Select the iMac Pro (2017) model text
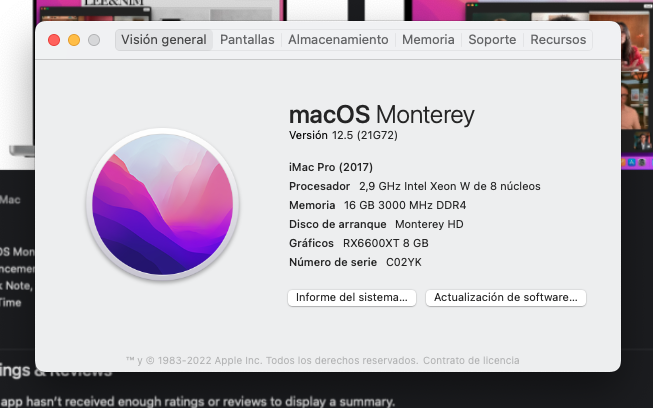This screenshot has height=408, width=653. (331, 167)
